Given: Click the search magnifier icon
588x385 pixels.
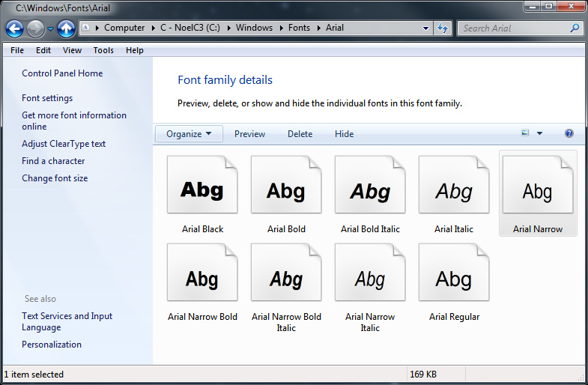Looking at the screenshot, I should coord(575,28).
